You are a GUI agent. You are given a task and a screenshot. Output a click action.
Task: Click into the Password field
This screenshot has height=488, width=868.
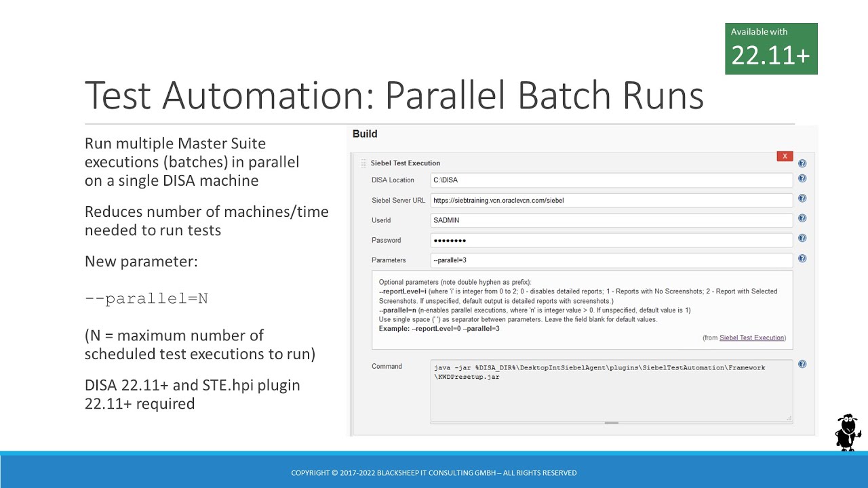click(611, 240)
